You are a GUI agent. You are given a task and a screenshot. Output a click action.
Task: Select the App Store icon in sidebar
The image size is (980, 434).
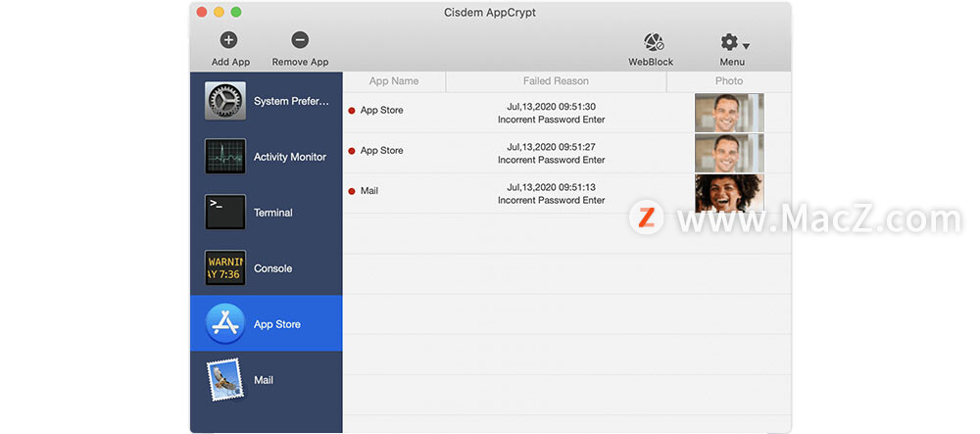point(225,323)
